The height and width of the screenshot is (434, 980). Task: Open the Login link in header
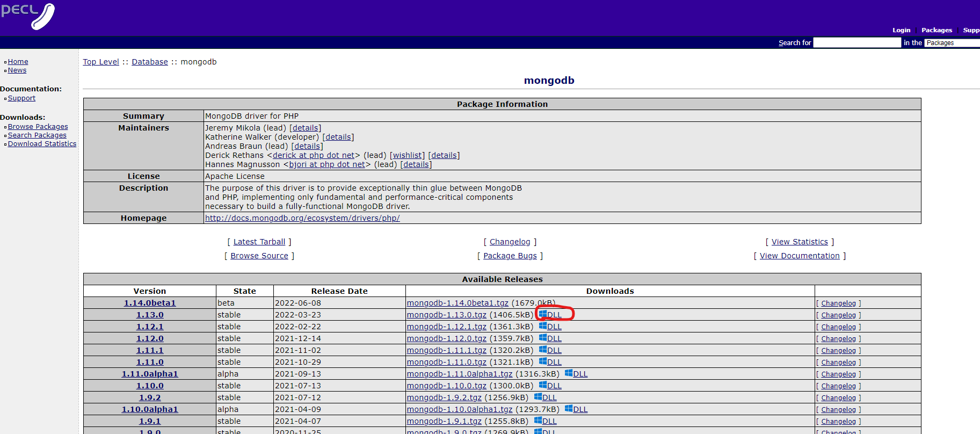902,30
